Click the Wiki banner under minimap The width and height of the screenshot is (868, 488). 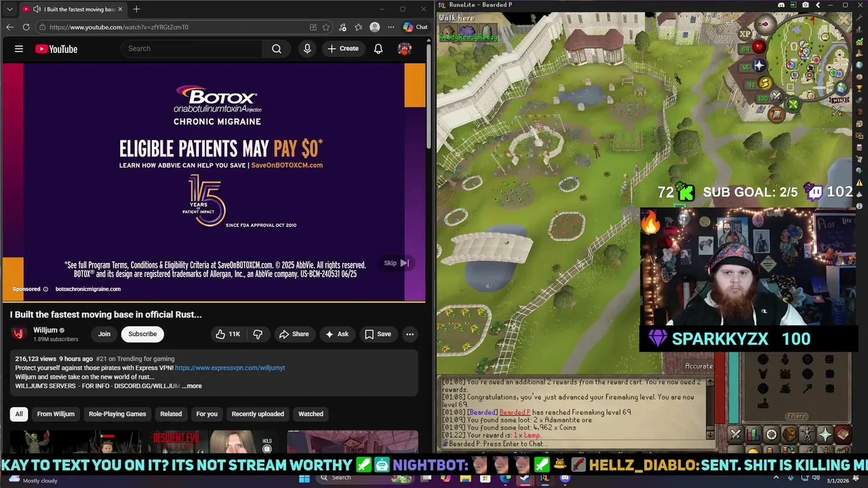pyautogui.click(x=838, y=101)
